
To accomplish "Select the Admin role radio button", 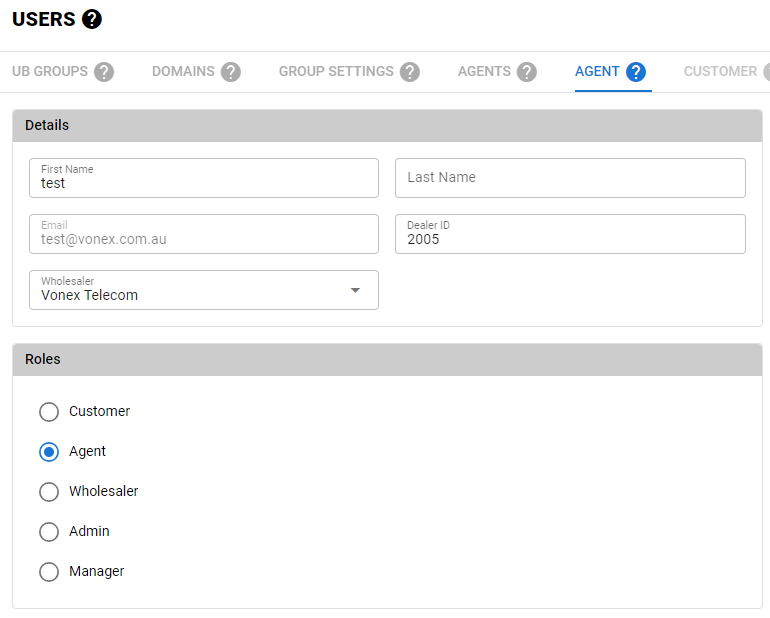I will click(49, 532).
